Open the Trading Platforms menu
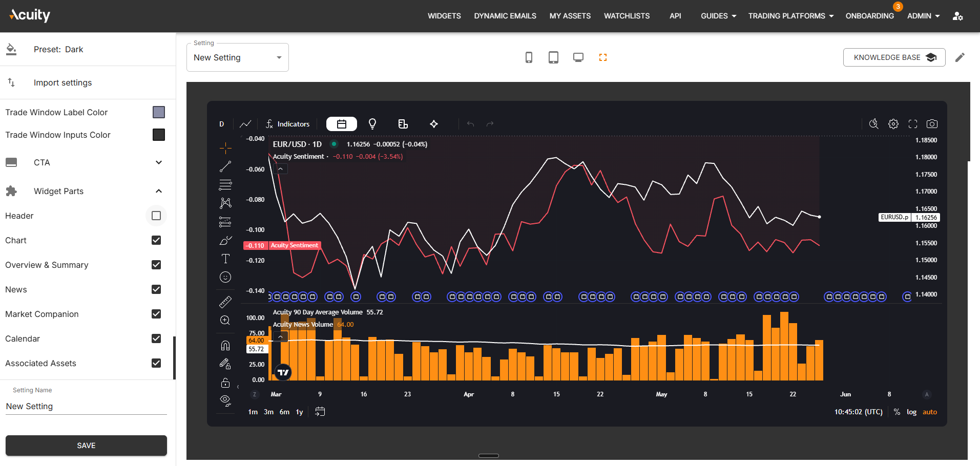Image resolution: width=980 pixels, height=466 pixels. [791, 16]
